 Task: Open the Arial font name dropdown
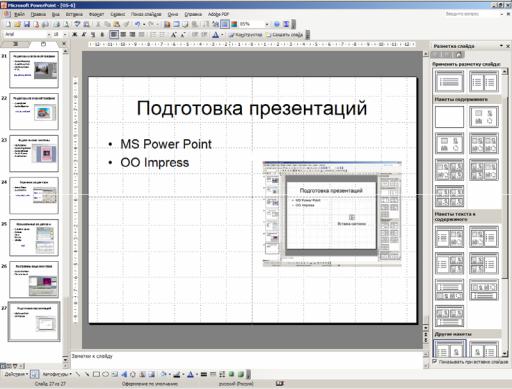(49, 34)
